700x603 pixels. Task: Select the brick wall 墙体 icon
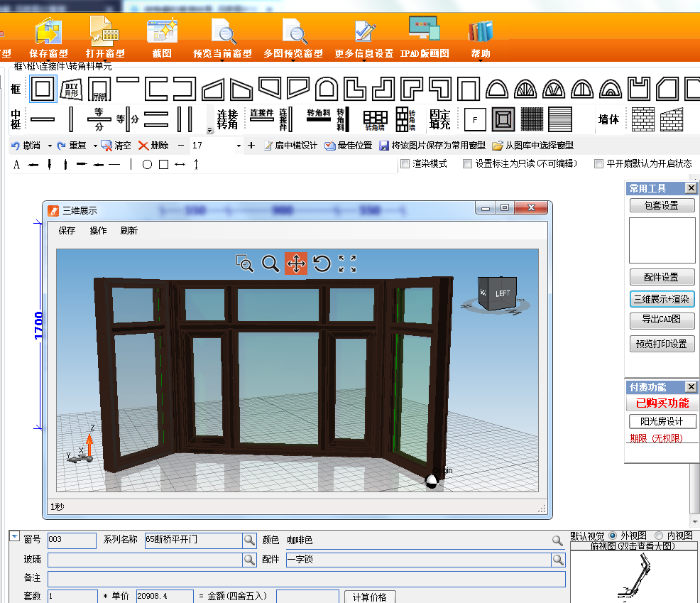coord(643,119)
